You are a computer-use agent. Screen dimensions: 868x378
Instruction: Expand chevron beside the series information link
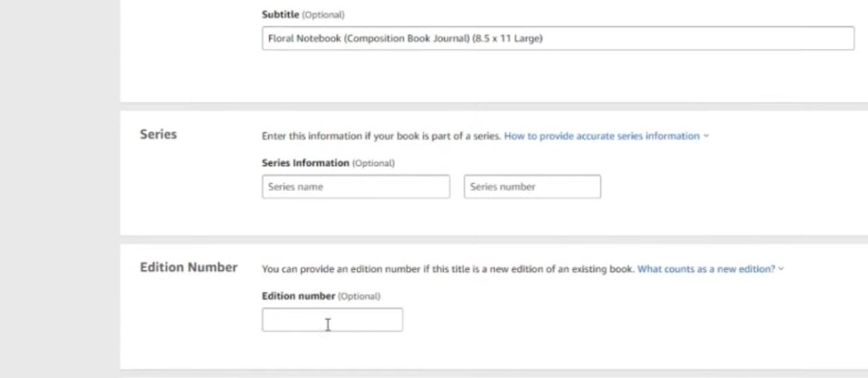tap(707, 136)
